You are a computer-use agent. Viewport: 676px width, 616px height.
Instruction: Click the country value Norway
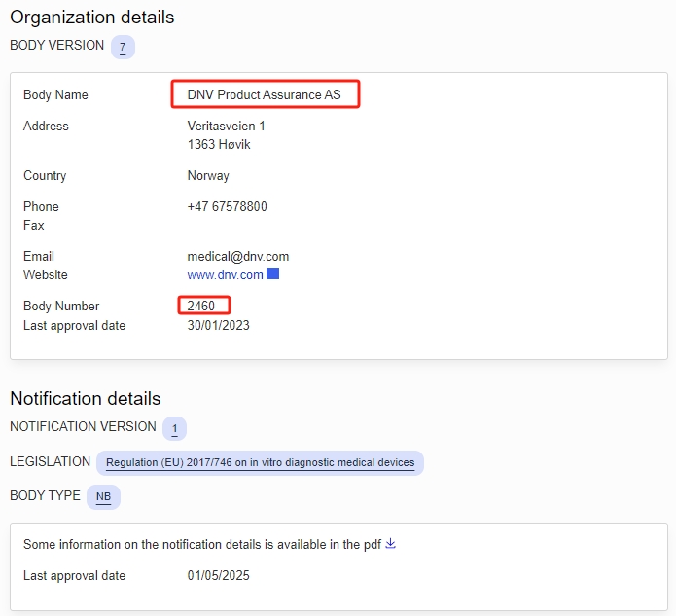(x=208, y=175)
